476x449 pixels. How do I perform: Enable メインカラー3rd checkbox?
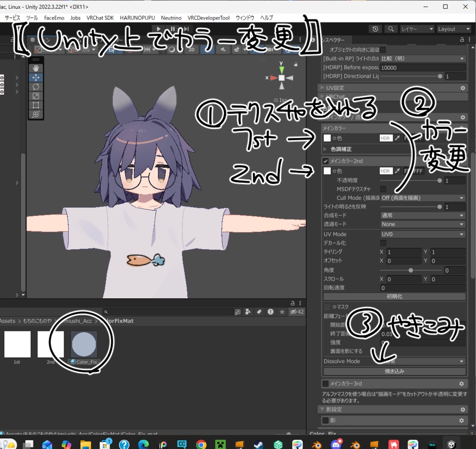(326, 384)
